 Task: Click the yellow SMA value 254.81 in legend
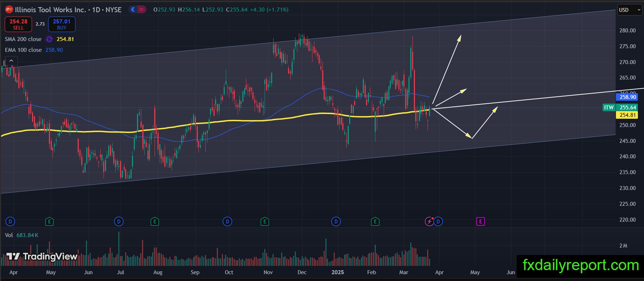pos(65,39)
